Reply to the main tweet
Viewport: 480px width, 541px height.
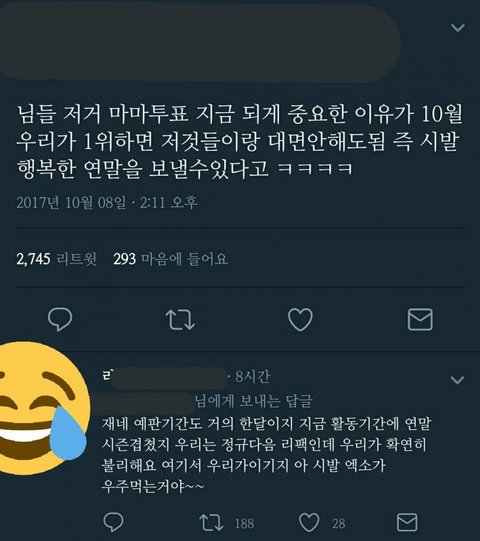tap(60, 319)
